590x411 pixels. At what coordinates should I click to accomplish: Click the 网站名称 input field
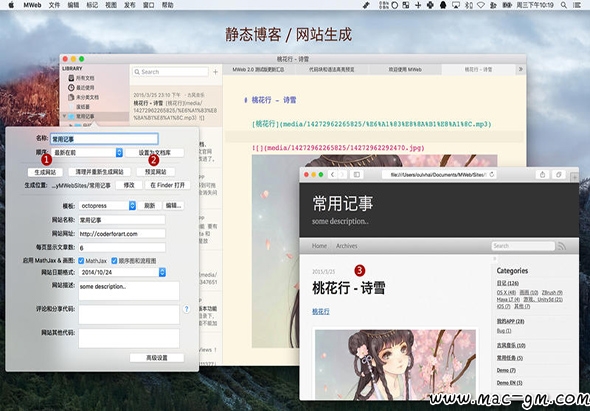coord(122,220)
